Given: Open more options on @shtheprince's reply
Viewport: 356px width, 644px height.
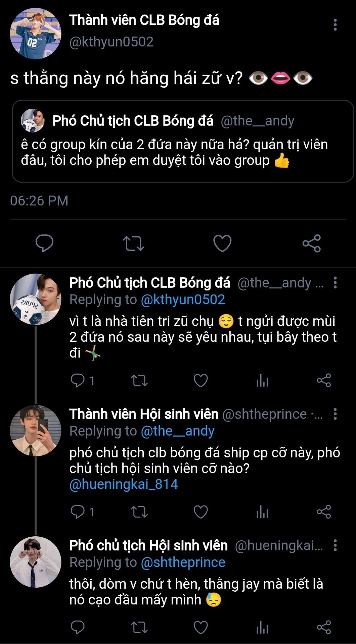Looking at the screenshot, I should point(335,414).
